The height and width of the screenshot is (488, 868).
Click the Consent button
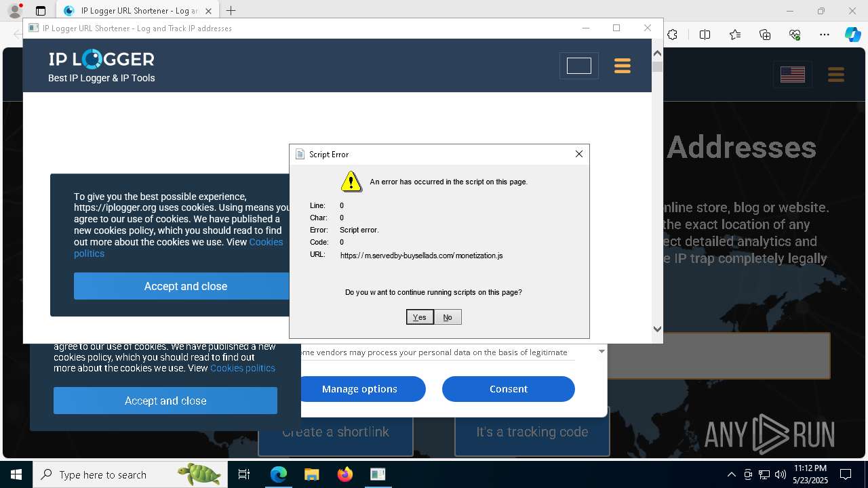[509, 389]
